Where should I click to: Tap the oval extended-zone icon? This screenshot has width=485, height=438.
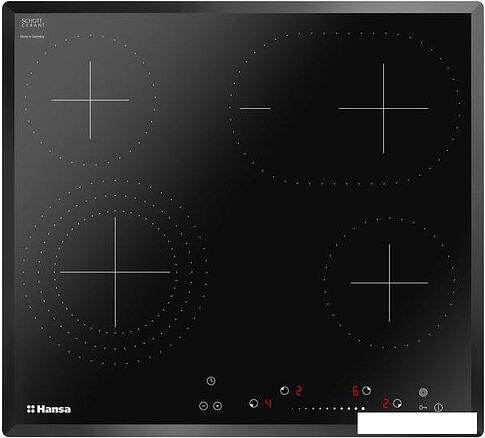[x=204, y=406]
